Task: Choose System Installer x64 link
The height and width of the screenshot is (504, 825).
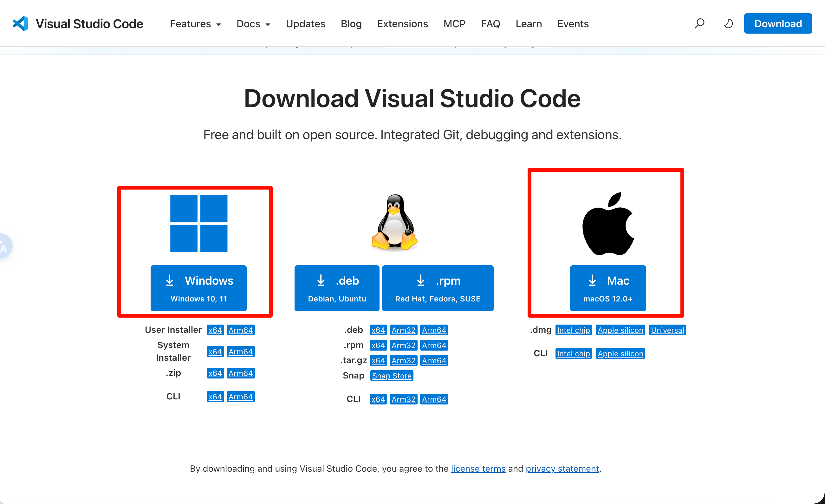Action: (x=215, y=352)
